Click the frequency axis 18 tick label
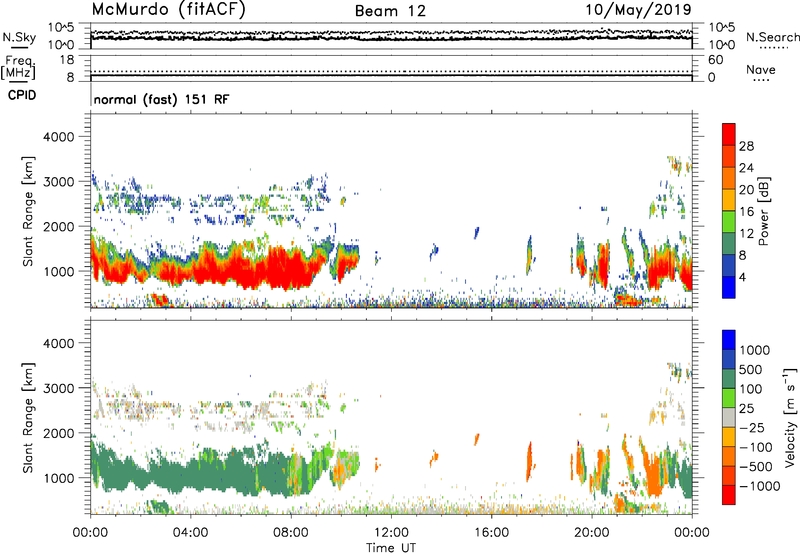Viewport: 800px width, 554px height. 67,60
